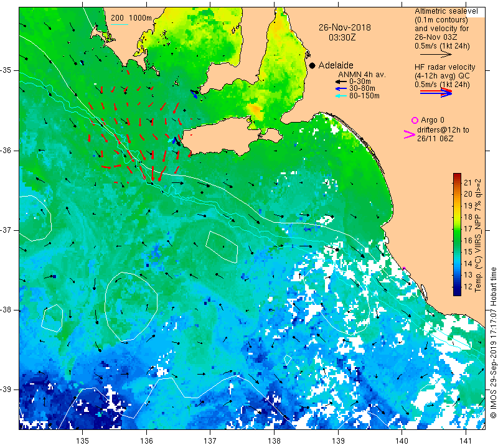The height and width of the screenshot is (448, 498).
Task: Click the 15 tick on the temperature scale
Action: (x=468, y=252)
